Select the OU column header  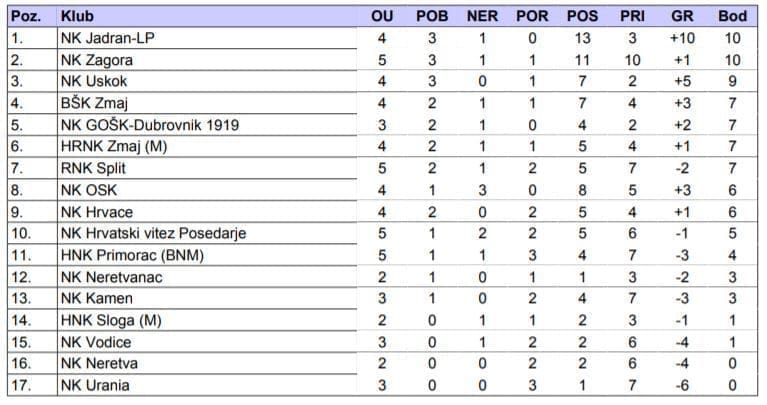382,16
